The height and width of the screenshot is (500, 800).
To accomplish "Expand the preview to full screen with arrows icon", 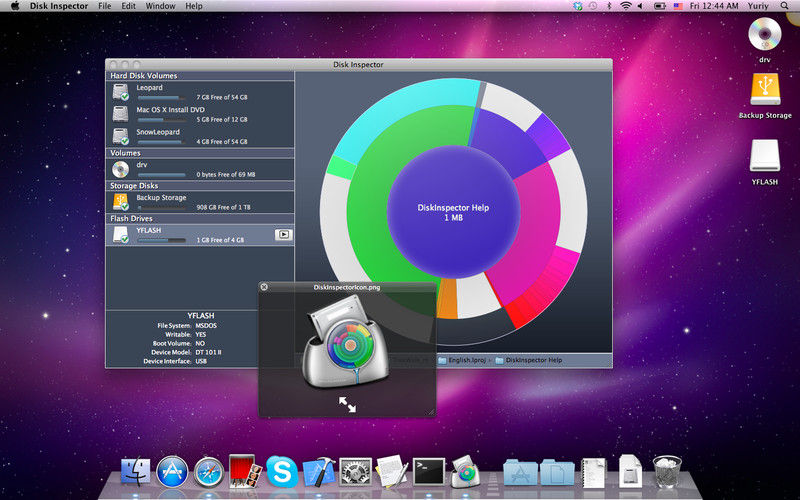I will 347,404.
